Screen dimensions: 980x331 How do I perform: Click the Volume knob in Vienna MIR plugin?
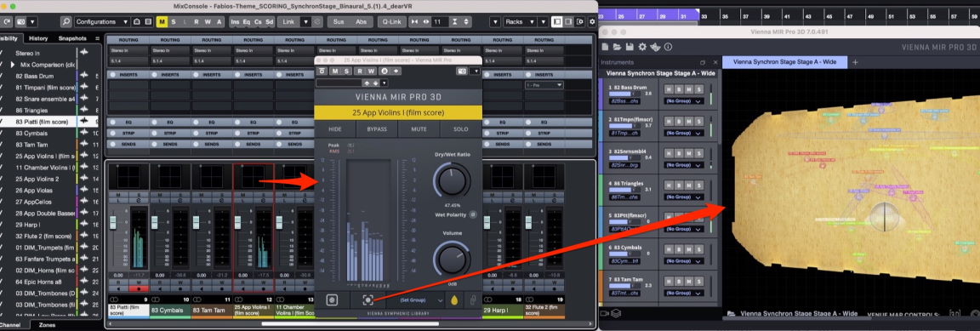click(x=452, y=259)
